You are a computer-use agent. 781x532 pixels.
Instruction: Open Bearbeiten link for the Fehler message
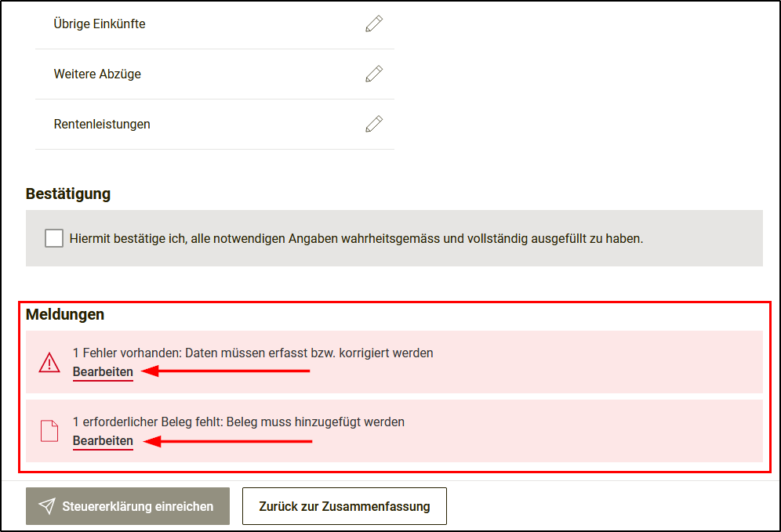tap(103, 372)
